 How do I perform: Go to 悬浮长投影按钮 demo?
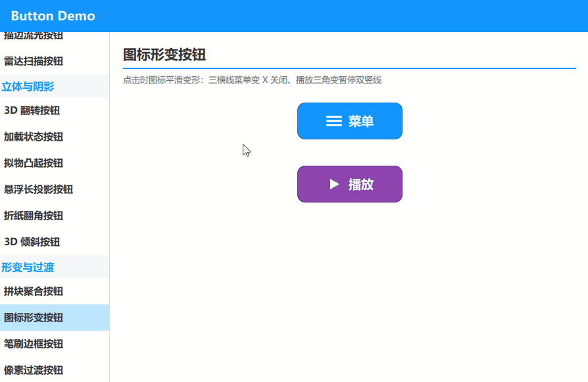click(x=55, y=189)
